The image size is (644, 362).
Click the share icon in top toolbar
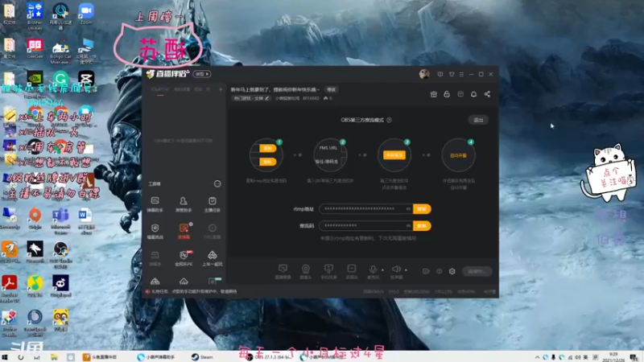[x=487, y=94]
